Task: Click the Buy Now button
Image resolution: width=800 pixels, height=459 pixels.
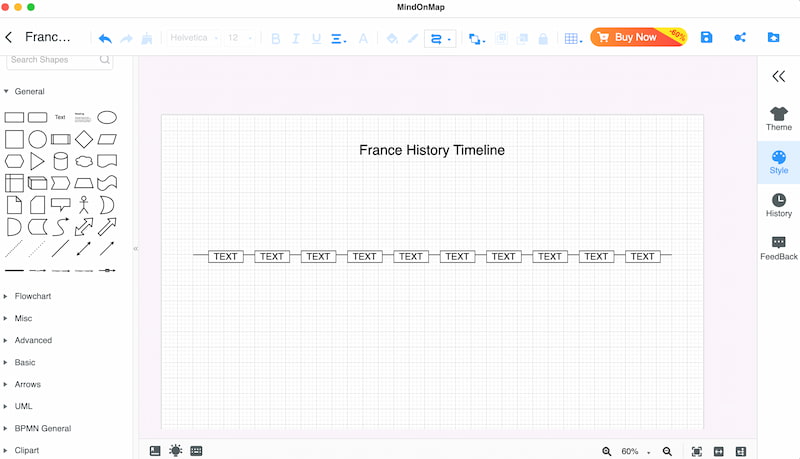Action: [639, 37]
